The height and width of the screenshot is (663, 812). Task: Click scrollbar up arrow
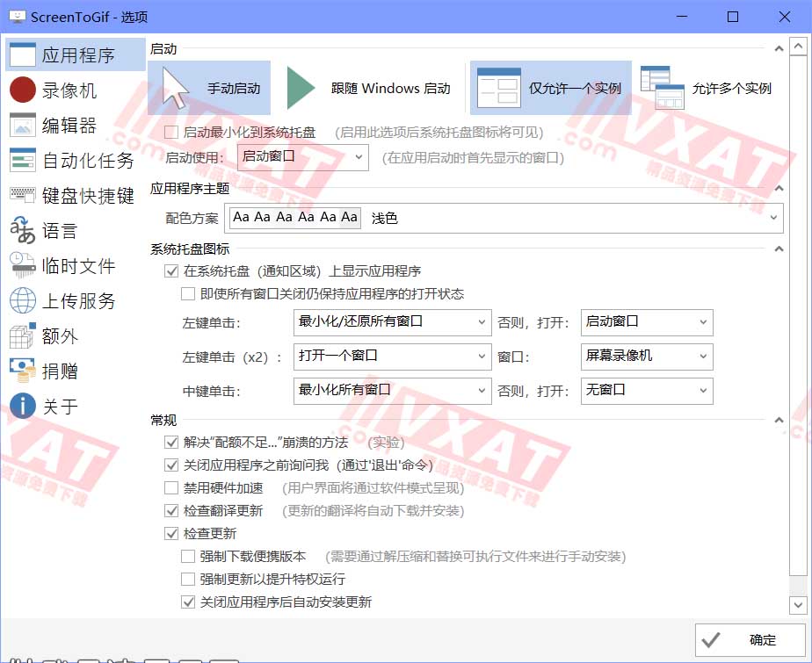pos(798,47)
